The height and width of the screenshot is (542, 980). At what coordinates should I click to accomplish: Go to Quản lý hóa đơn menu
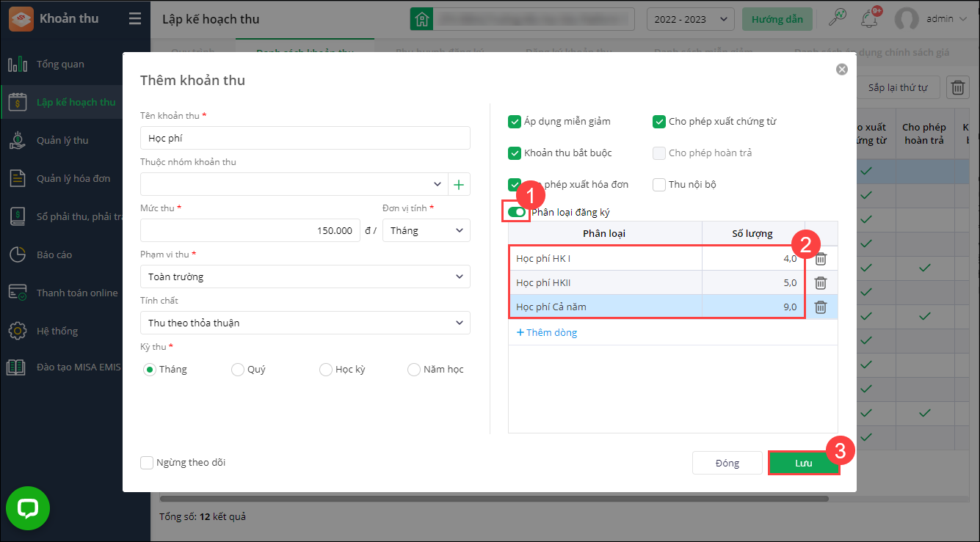click(x=73, y=178)
